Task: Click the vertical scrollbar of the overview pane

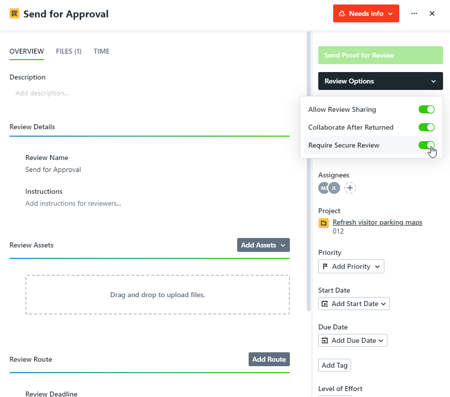Action: [309, 171]
